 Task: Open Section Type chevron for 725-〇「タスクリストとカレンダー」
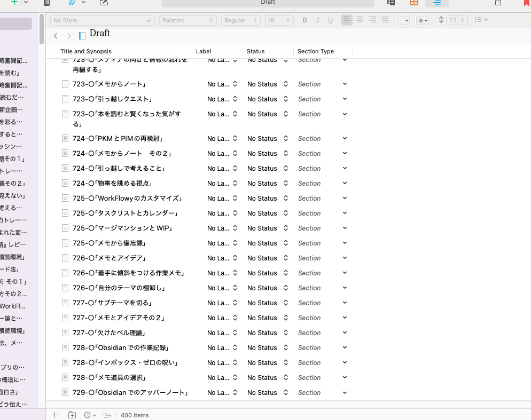point(345,213)
